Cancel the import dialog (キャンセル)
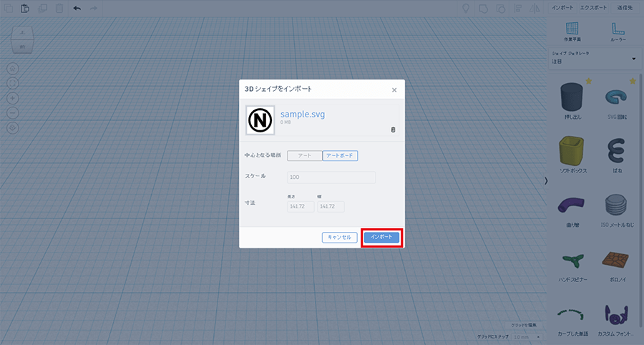The image size is (644, 345). point(340,238)
